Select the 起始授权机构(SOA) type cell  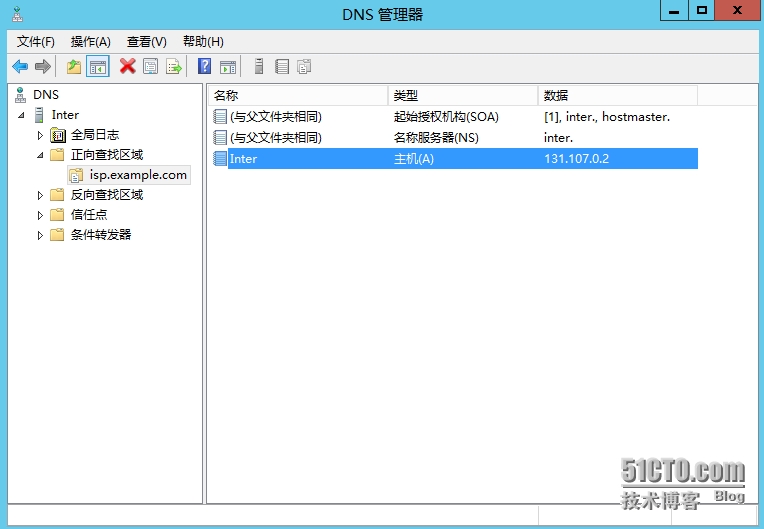[x=446, y=117]
